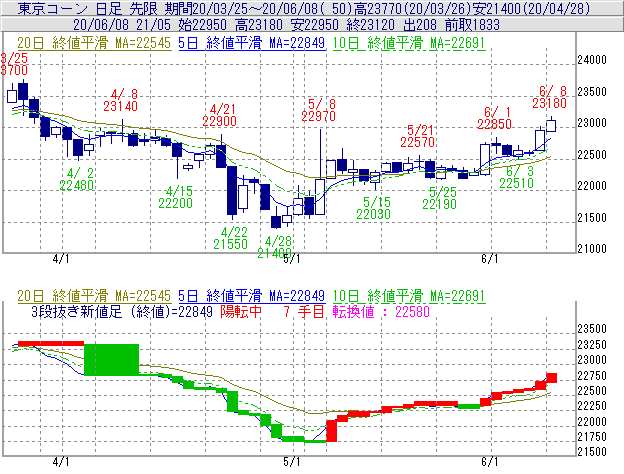The width and height of the screenshot is (624, 474).
Task: Click the 5/25 22190 low label
Action: click(x=439, y=198)
